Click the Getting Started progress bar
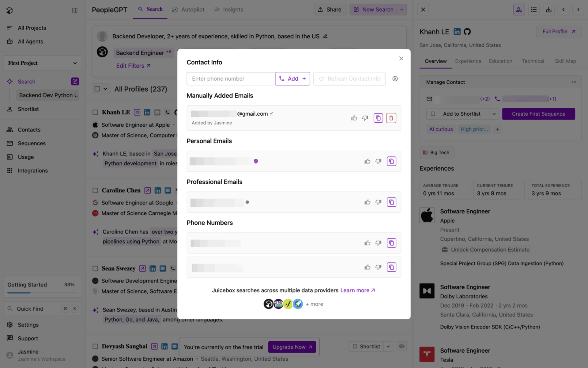The height and width of the screenshot is (368, 588). (x=43, y=293)
